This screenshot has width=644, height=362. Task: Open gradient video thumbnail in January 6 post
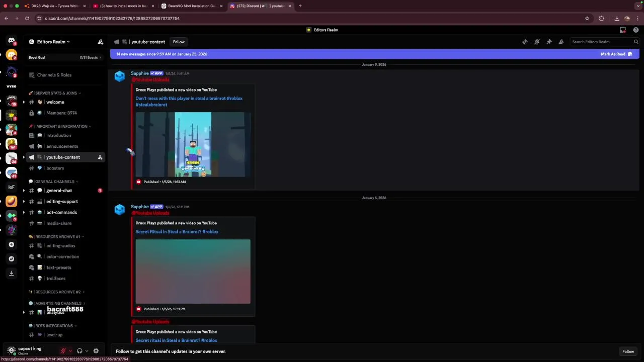coord(193,271)
